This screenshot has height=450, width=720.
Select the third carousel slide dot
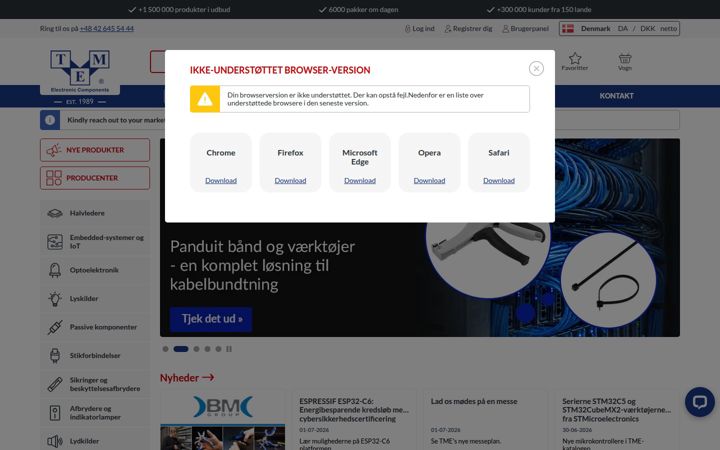197,349
